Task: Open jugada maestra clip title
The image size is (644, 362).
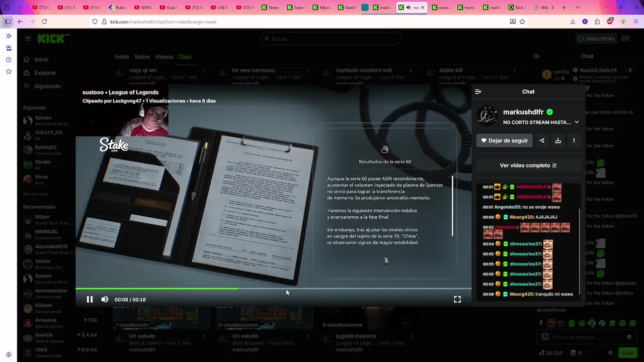Action: [356, 336]
